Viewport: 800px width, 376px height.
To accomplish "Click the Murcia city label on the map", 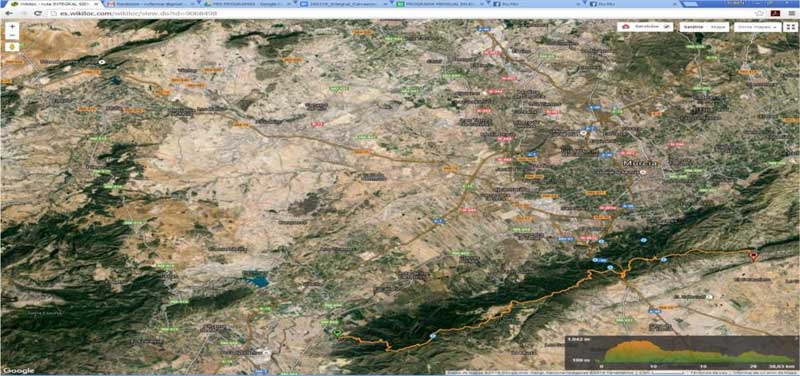I will [x=640, y=163].
